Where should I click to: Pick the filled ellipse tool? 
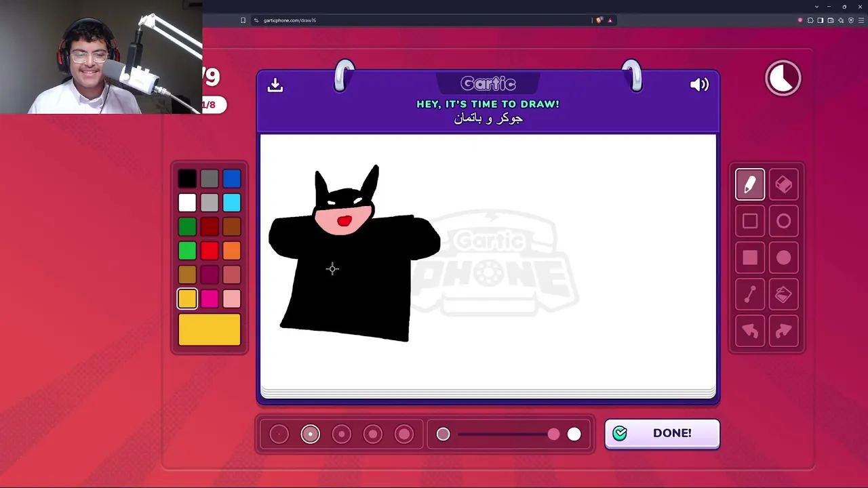pyautogui.click(x=783, y=258)
